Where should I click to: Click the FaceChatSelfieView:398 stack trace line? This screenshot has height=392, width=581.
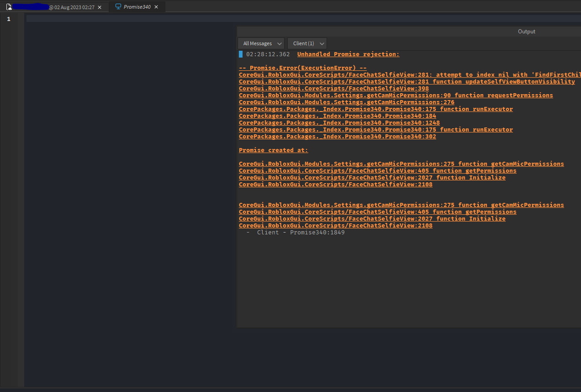(333, 89)
